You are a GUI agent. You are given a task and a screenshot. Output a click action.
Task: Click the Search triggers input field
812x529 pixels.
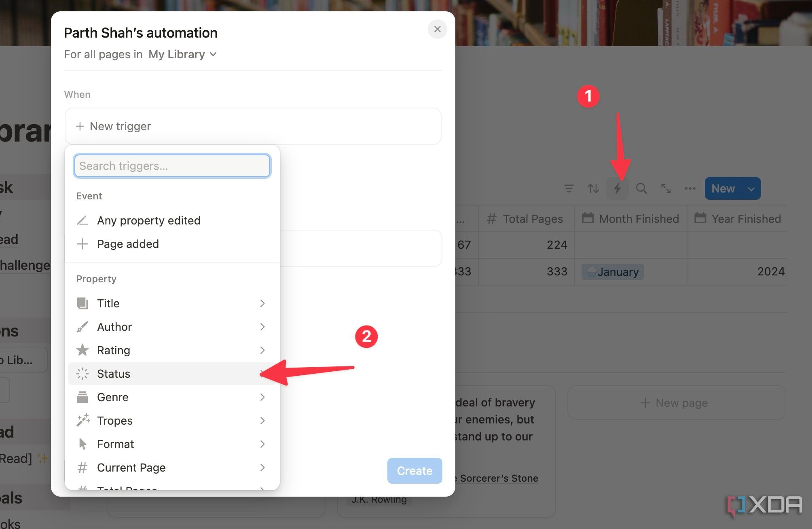click(x=171, y=166)
